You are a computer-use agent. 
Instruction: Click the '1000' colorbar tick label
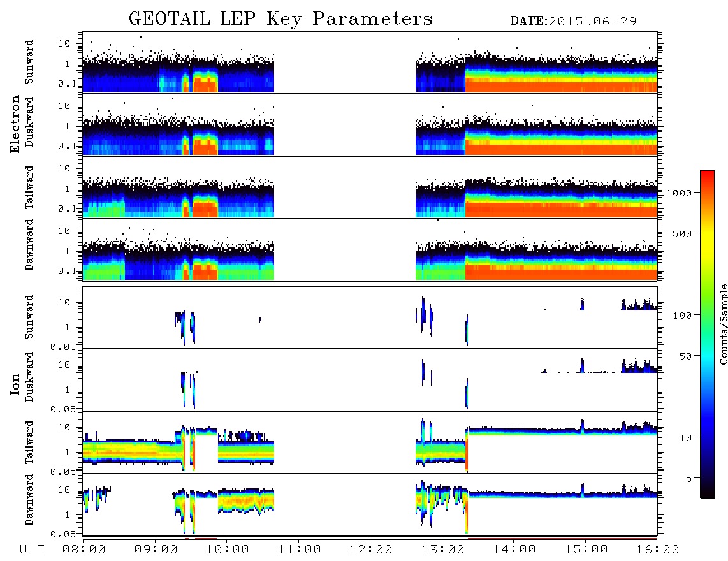coord(680,193)
